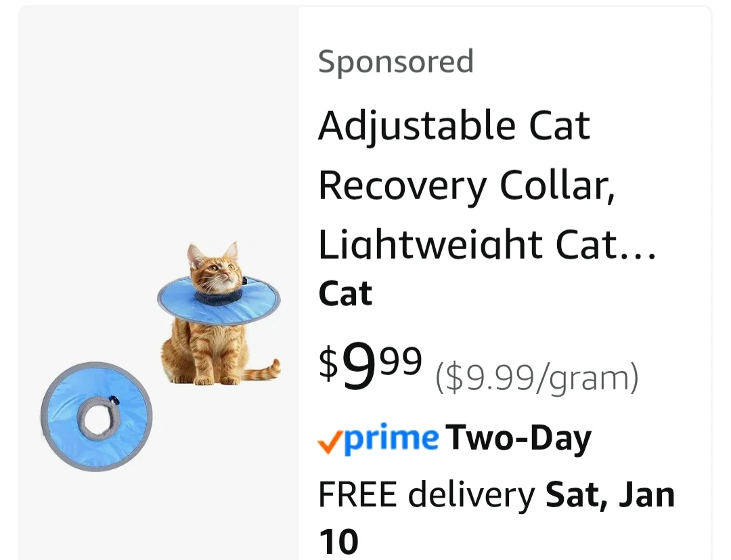This screenshot has height=560, width=731.
Task: Click the orange cat wearing blue collar
Action: click(x=219, y=314)
